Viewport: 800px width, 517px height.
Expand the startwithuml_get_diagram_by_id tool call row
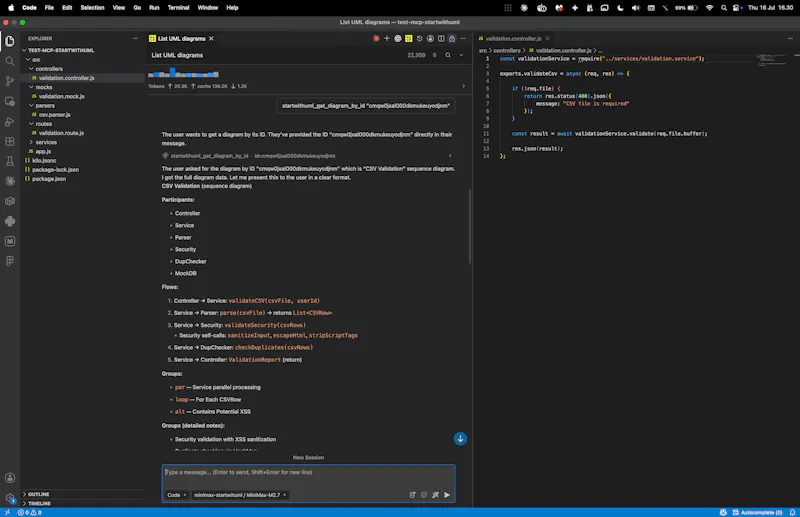(x=307, y=156)
